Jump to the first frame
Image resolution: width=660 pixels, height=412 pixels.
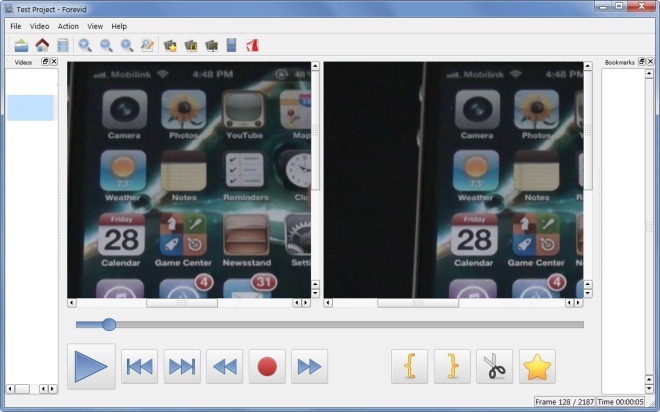(139, 366)
